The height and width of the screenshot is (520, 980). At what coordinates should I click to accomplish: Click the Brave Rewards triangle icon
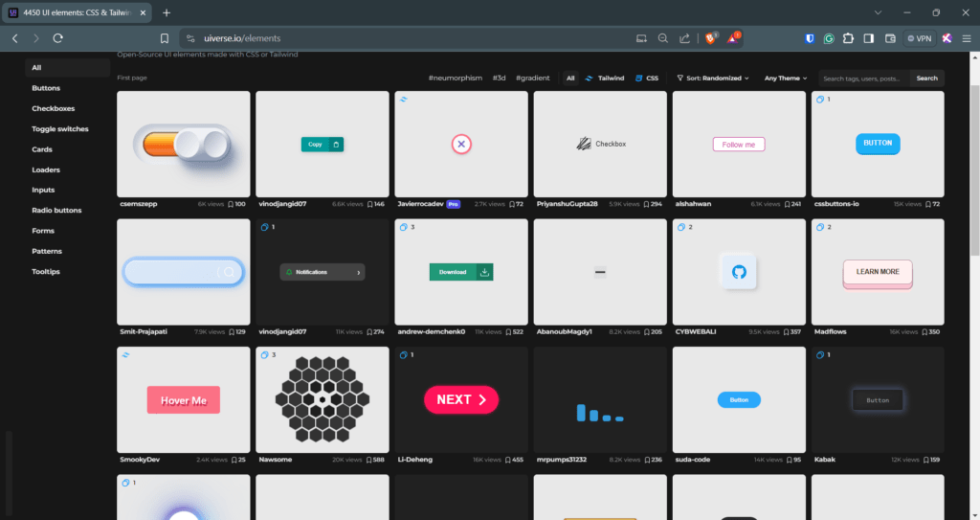[733, 38]
